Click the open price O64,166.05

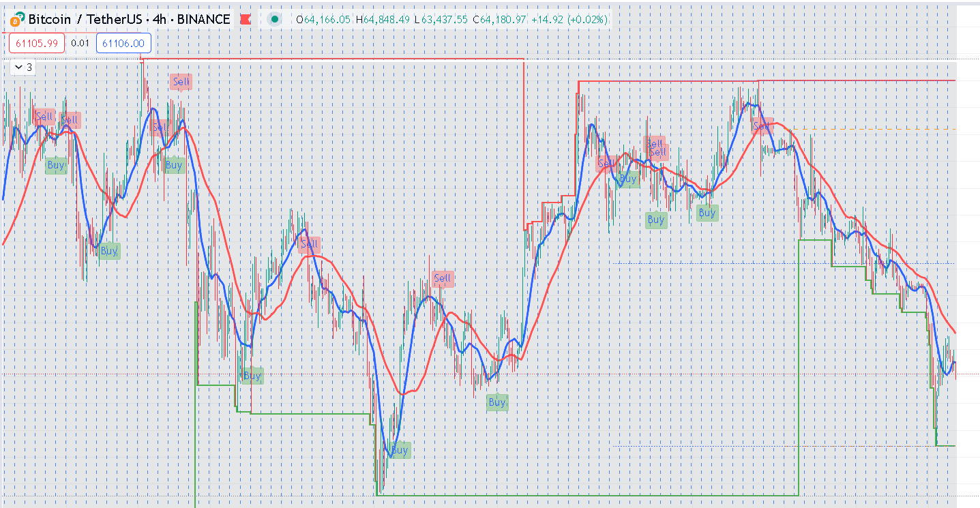323,20
